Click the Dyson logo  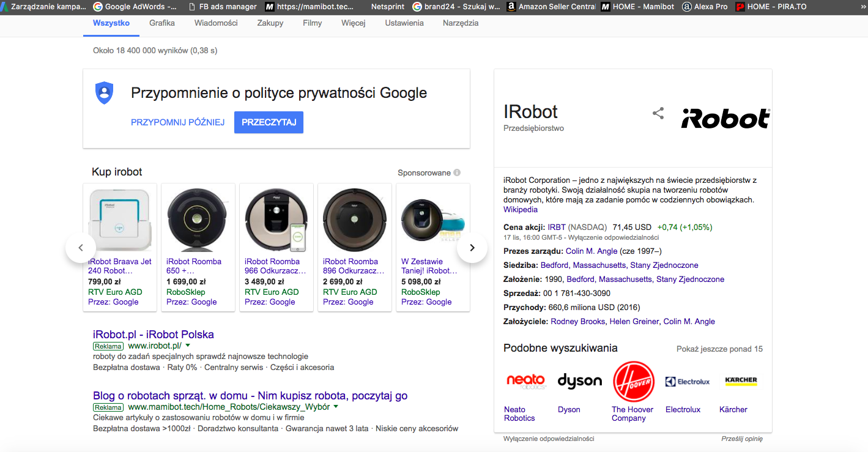579,381
